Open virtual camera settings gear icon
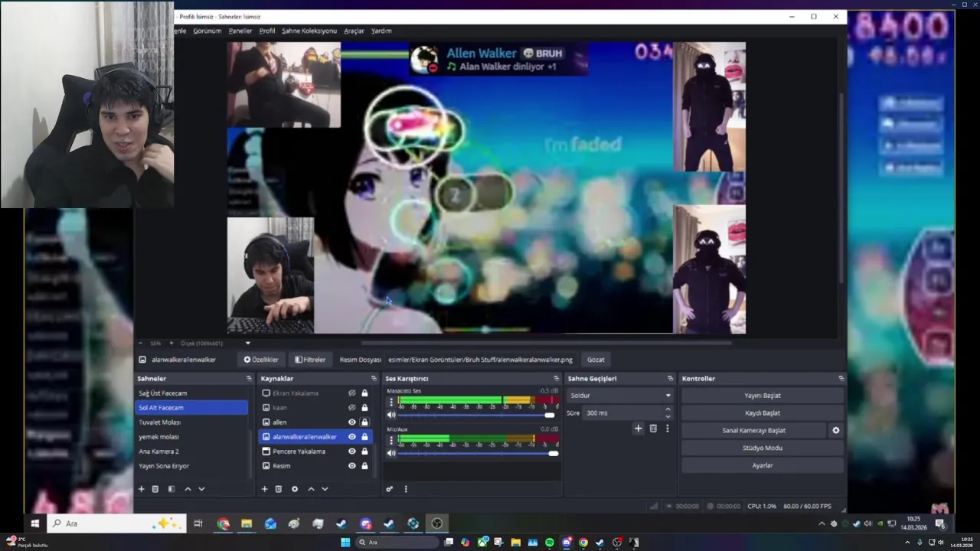This screenshot has height=551, width=980. tap(836, 430)
